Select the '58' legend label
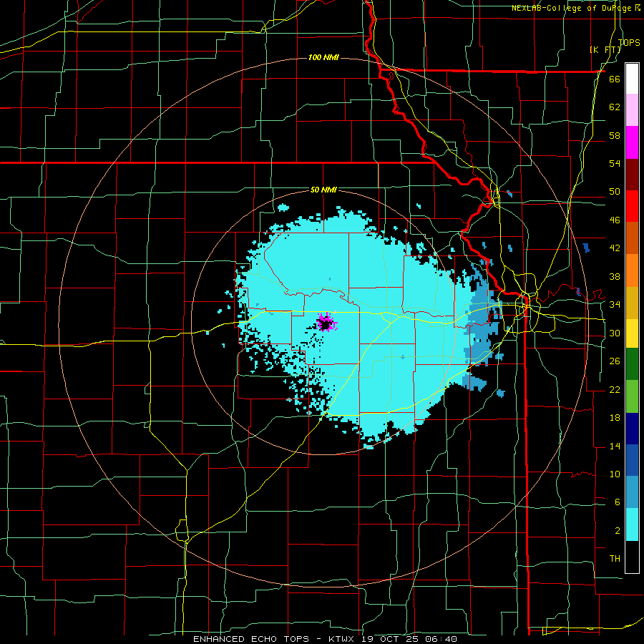The height and width of the screenshot is (644, 644). 615,135
